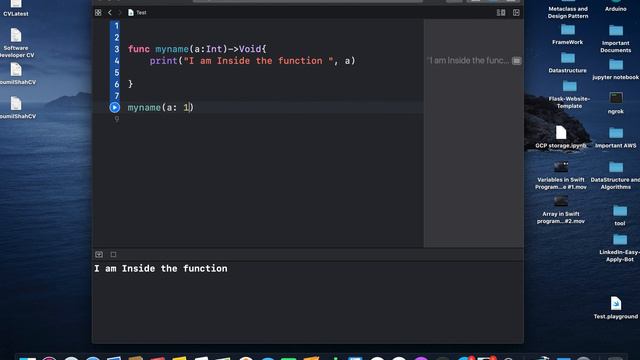Open the Array in Swift movie file
Image resolution: width=640 pixels, height=360 pixels.
click(561, 210)
